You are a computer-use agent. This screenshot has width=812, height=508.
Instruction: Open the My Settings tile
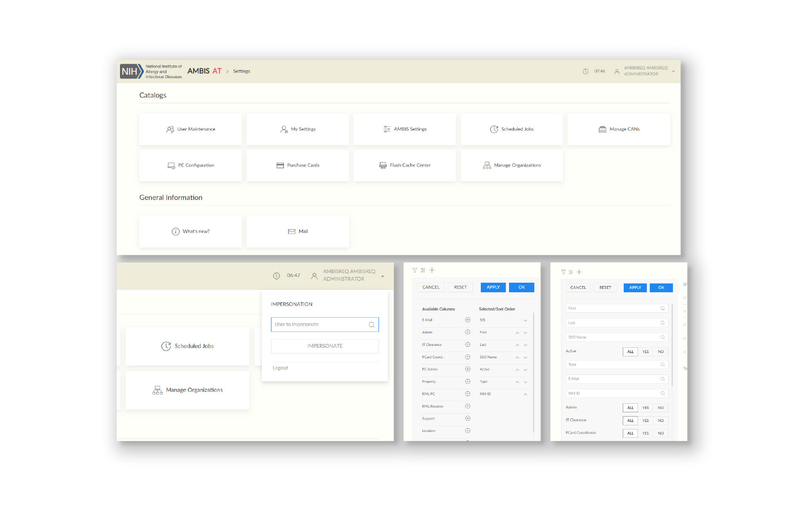point(298,129)
